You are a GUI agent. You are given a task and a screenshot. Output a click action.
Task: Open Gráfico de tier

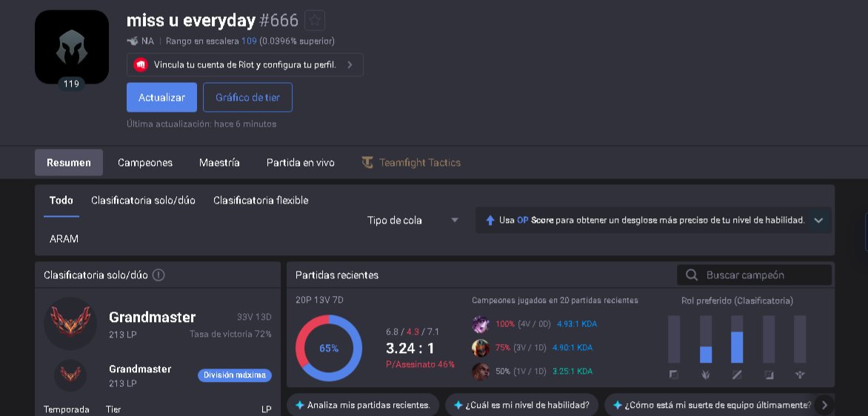(247, 98)
